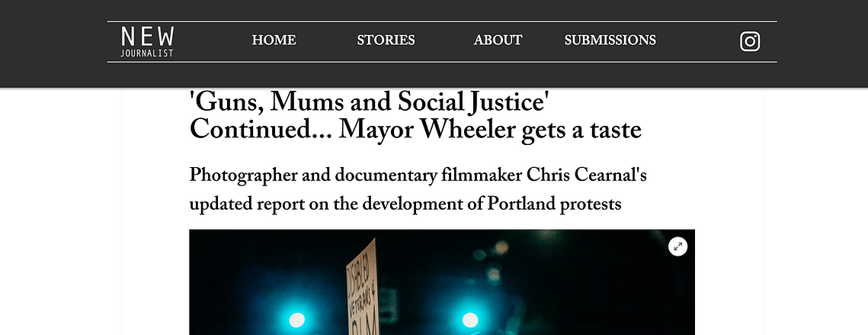Select the ABOUT navigation link
Screen dimensions: 868x335
click(x=498, y=40)
